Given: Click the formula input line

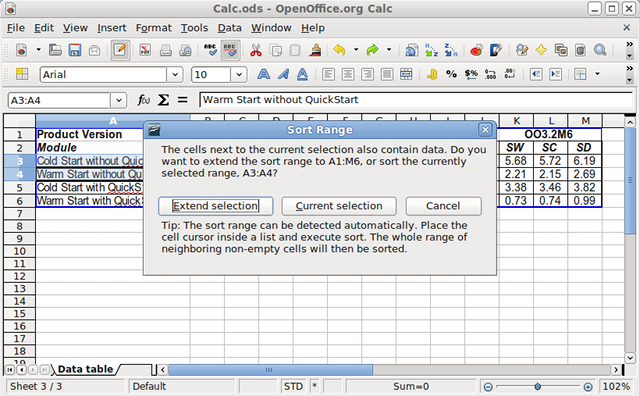Looking at the screenshot, I should [x=416, y=100].
